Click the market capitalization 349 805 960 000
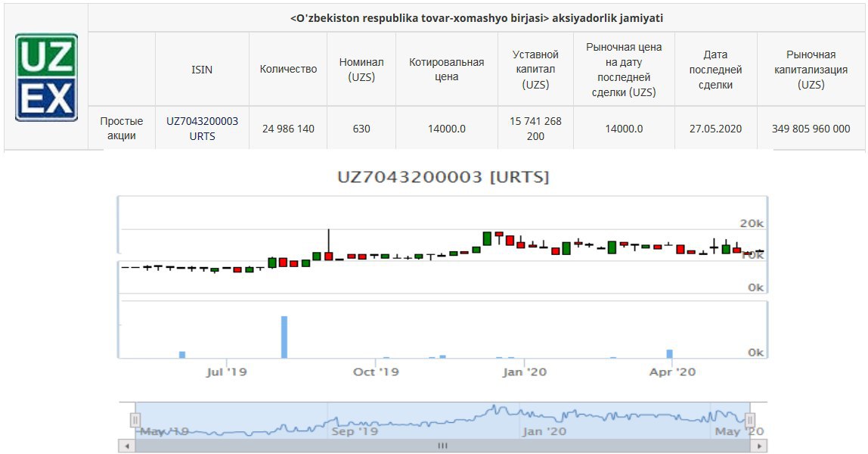Screen dimensions: 868x454 811,129
